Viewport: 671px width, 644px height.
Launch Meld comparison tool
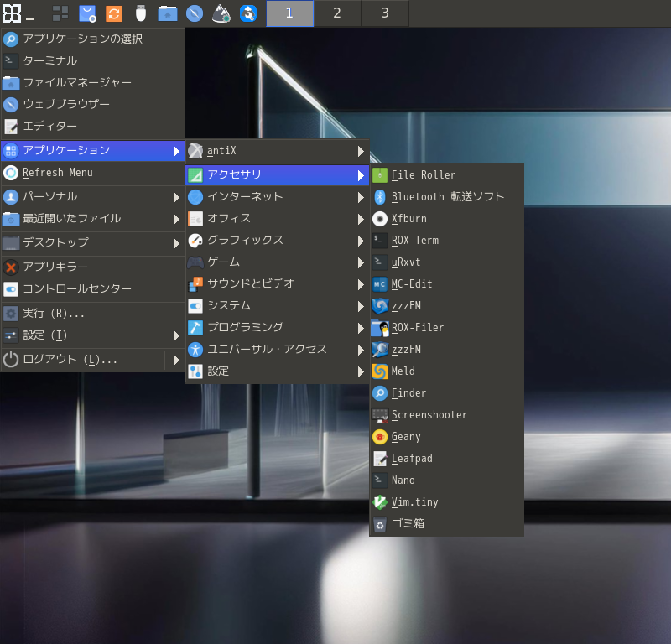pyautogui.click(x=403, y=371)
